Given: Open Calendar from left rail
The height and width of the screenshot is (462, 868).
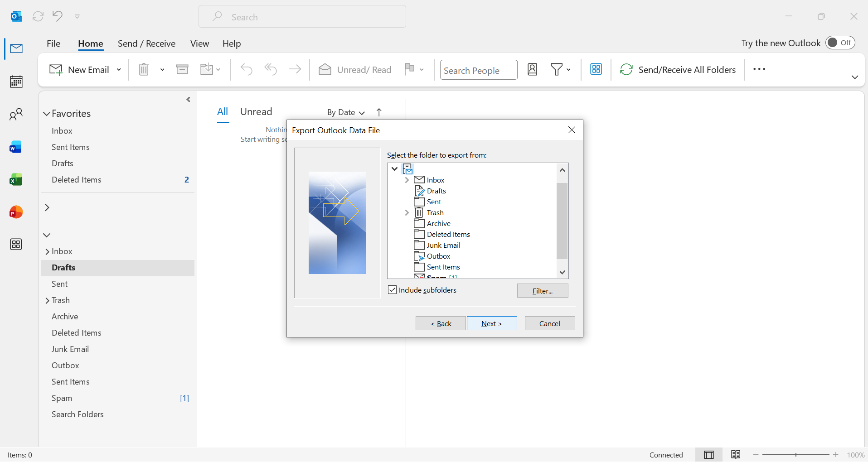Looking at the screenshot, I should click(x=16, y=82).
